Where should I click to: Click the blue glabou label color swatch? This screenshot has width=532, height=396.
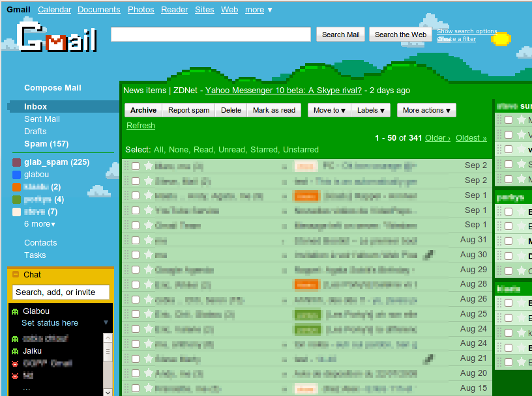click(x=17, y=175)
